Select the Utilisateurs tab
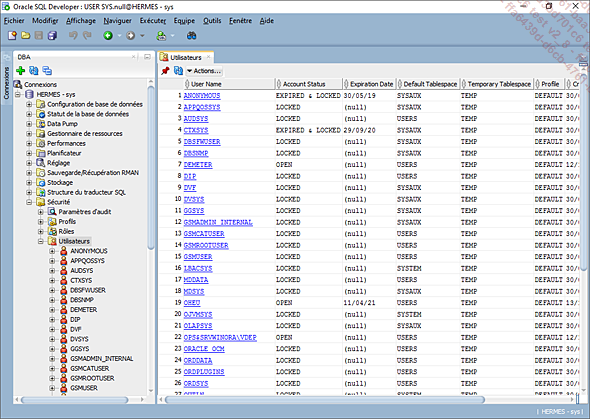This screenshot has height=419, width=590. (186, 57)
